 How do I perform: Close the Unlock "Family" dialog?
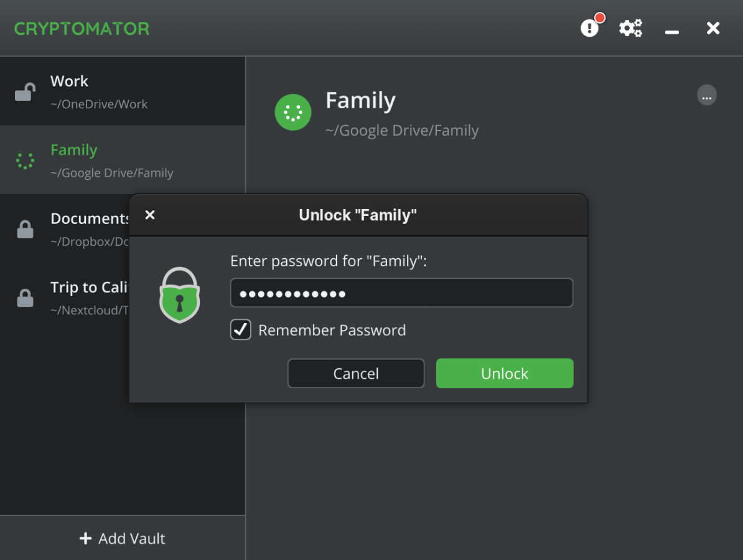pyautogui.click(x=150, y=215)
